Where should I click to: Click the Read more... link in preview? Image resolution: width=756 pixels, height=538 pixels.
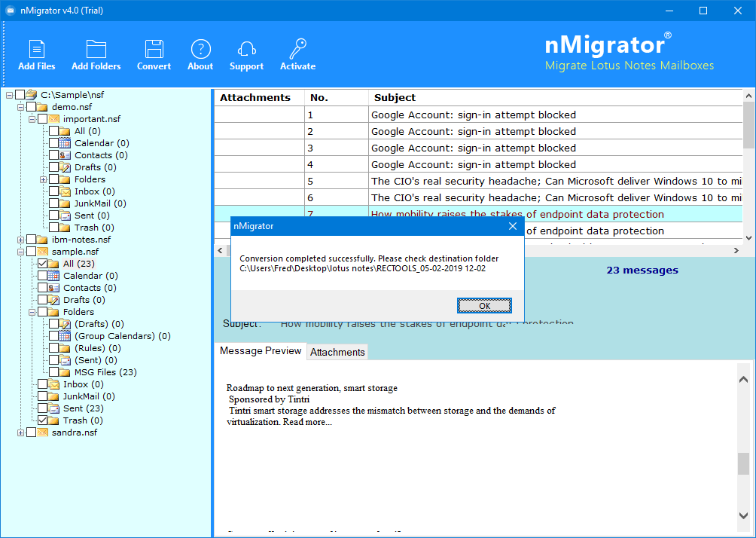click(x=307, y=422)
